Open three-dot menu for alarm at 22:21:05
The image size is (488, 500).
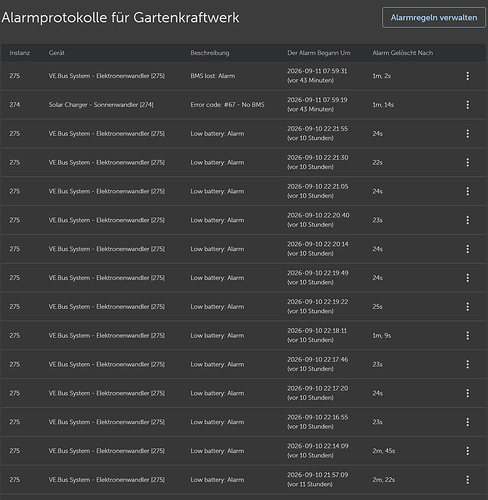[x=468, y=191]
